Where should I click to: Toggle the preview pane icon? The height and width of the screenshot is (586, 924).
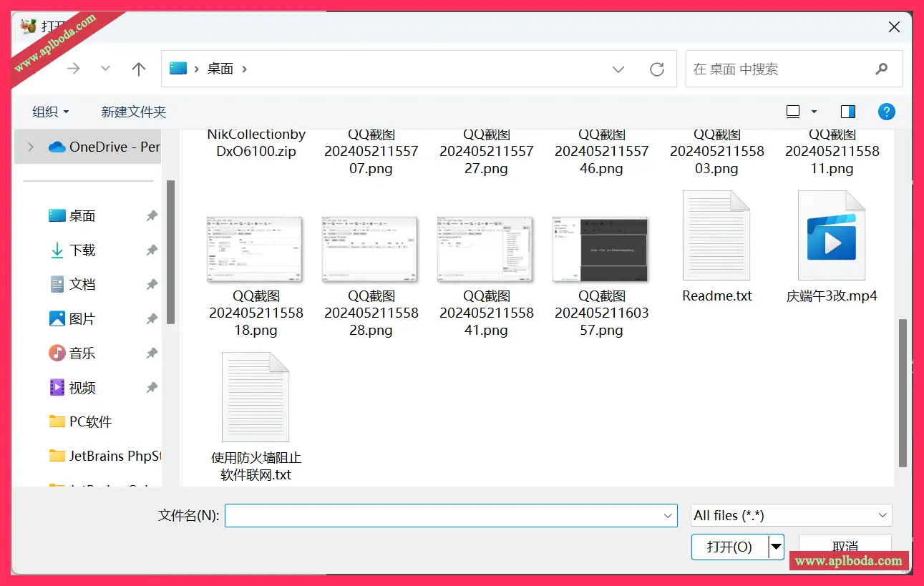pyautogui.click(x=847, y=112)
